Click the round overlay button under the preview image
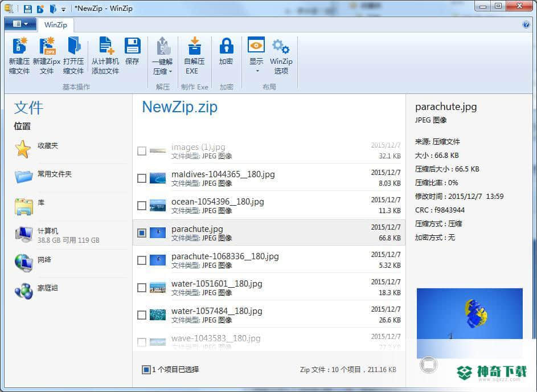 click(x=428, y=365)
